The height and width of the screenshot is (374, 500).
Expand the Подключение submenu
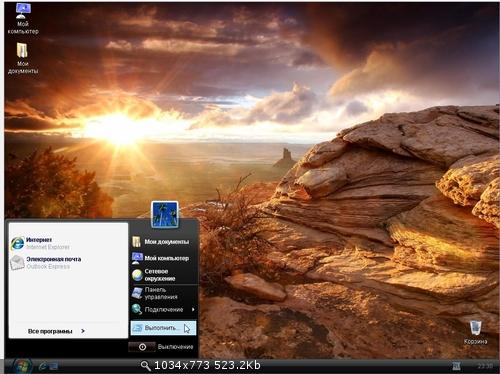pos(163,309)
